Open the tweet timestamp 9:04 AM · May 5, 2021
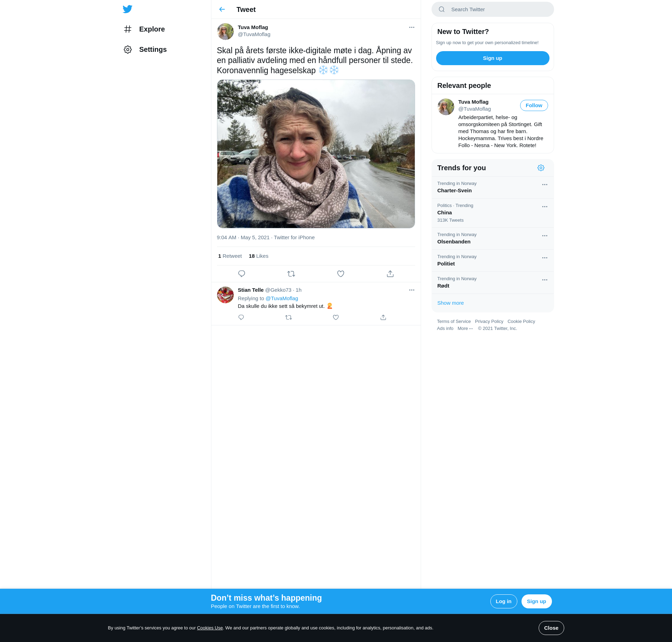Viewport: 672px width, 642px height. pyautogui.click(x=243, y=237)
